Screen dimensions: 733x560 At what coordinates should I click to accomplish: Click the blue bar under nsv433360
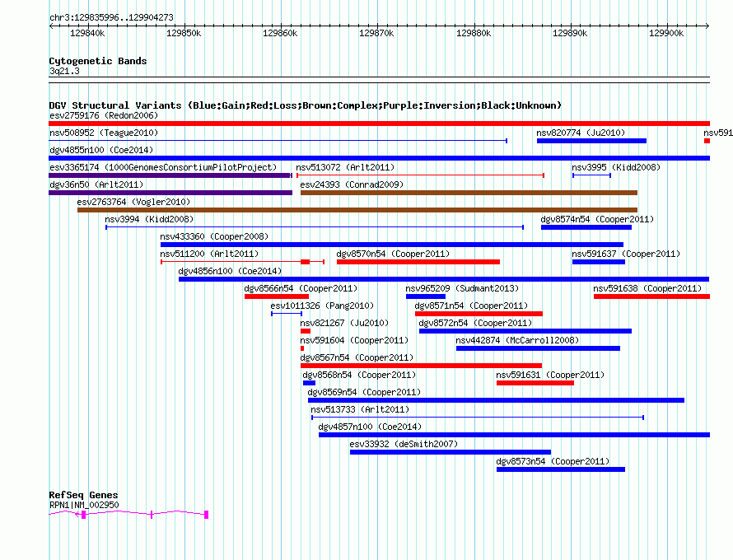(392, 245)
